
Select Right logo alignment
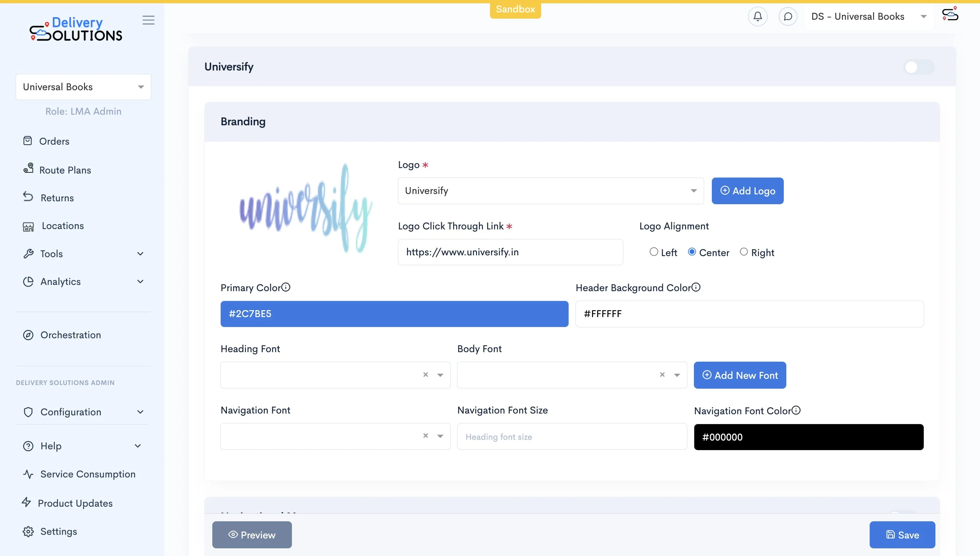(x=744, y=252)
